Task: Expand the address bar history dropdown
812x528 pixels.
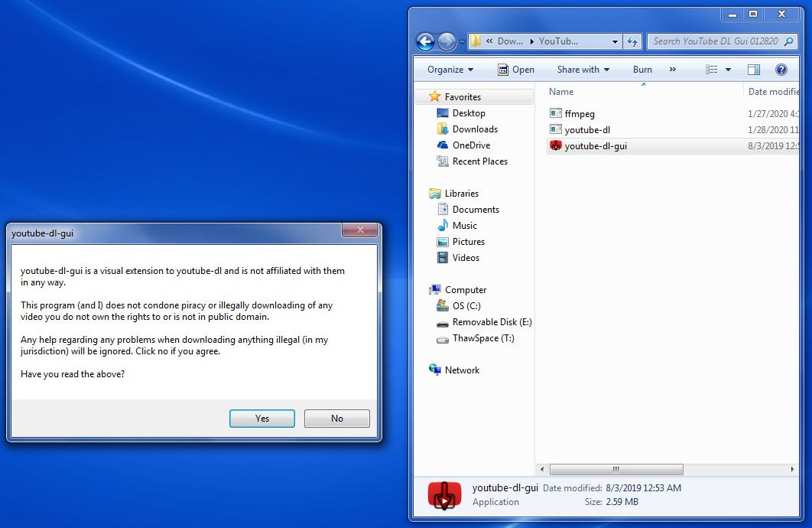Action: pos(615,41)
